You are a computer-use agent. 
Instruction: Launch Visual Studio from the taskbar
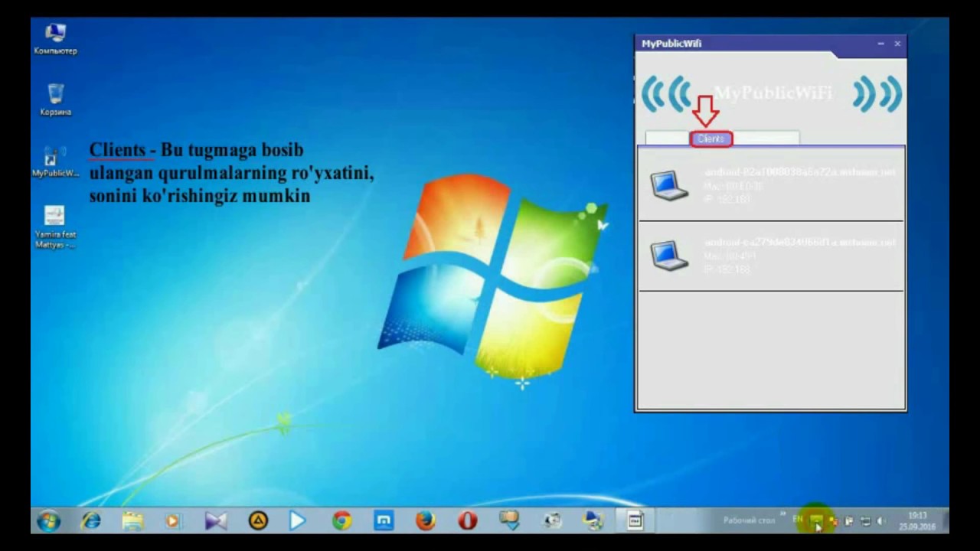coord(216,521)
